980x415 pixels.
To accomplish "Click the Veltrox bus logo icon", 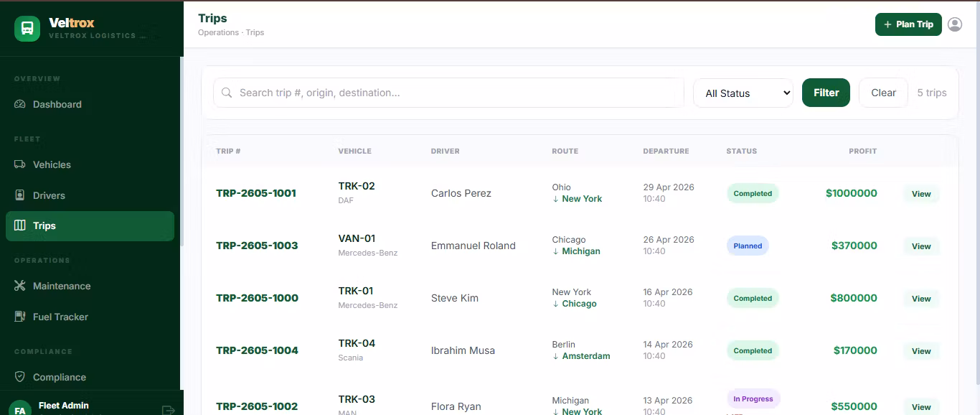I will pyautogui.click(x=27, y=29).
